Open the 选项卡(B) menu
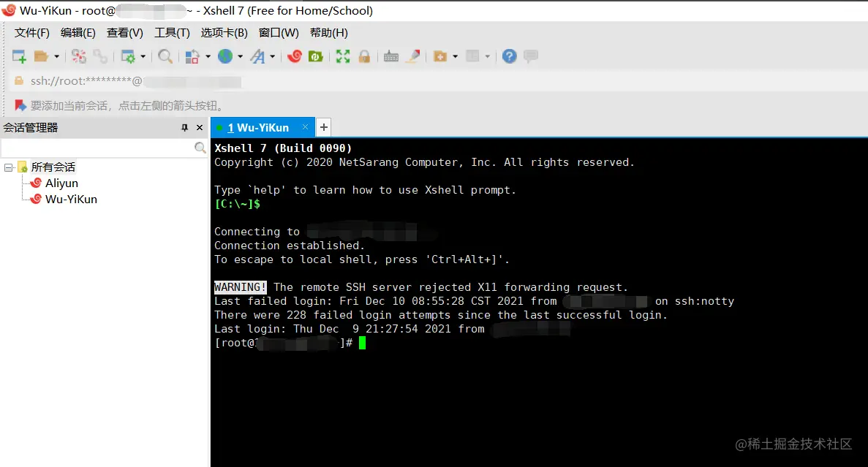This screenshot has height=467, width=868. [224, 33]
